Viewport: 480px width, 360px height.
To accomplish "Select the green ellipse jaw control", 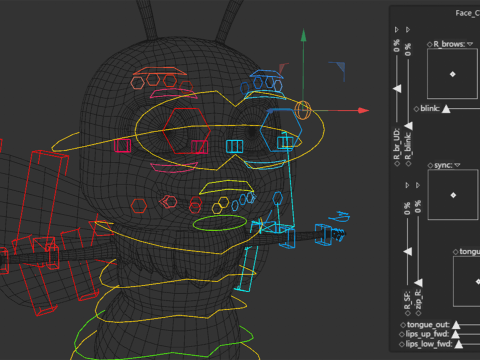I will pyautogui.click(x=220, y=223).
